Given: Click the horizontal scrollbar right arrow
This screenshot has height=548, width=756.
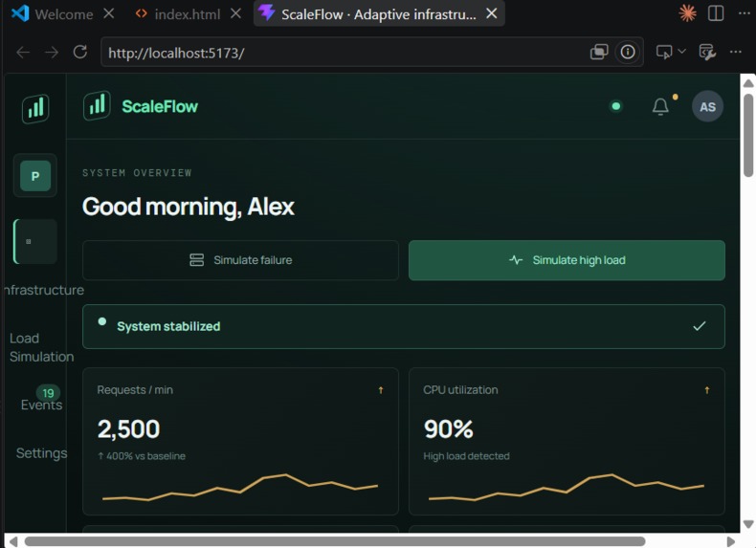Looking at the screenshot, I should pos(731,541).
